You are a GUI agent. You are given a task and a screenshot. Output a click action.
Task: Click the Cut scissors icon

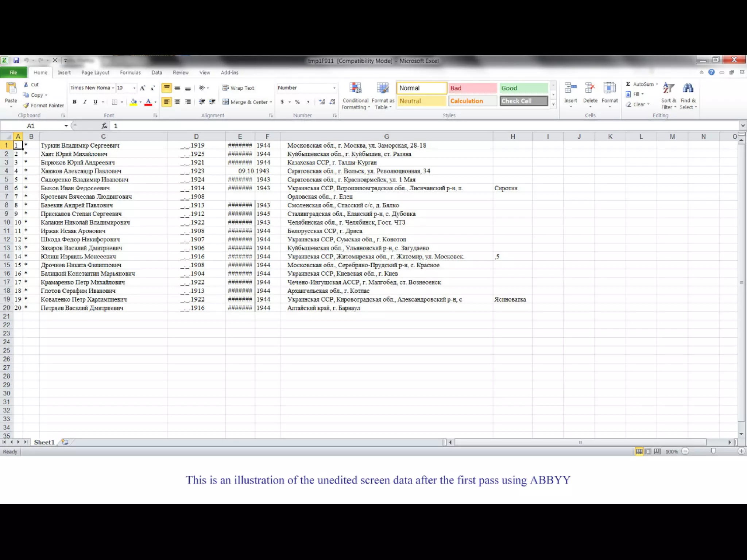click(x=26, y=85)
